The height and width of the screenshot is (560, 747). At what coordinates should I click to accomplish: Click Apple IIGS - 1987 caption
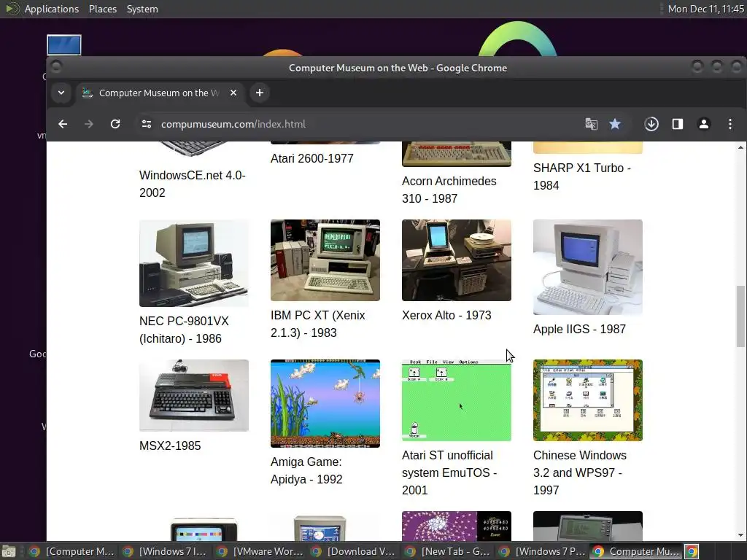pos(579,329)
